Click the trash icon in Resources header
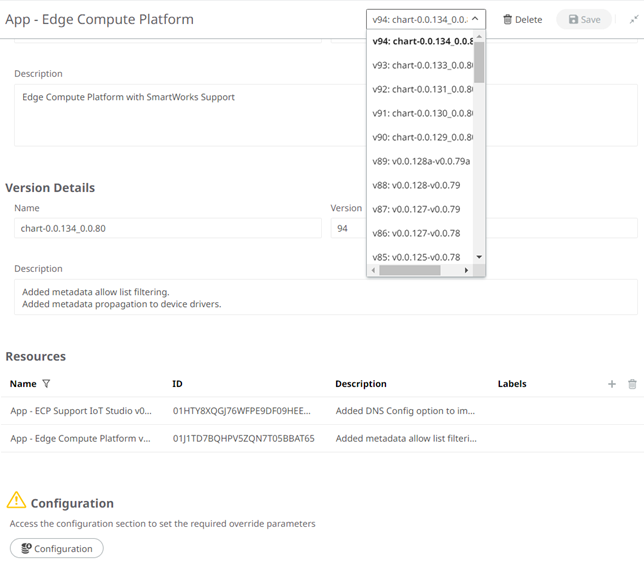 631,384
